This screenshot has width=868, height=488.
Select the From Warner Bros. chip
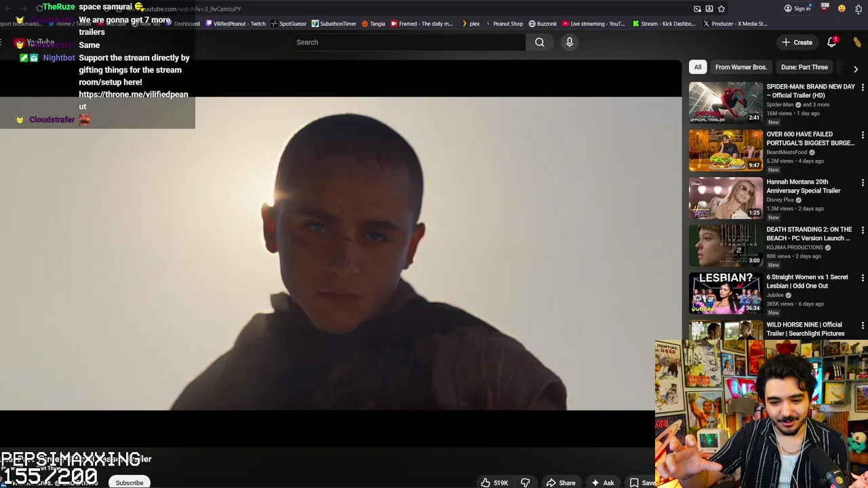741,67
